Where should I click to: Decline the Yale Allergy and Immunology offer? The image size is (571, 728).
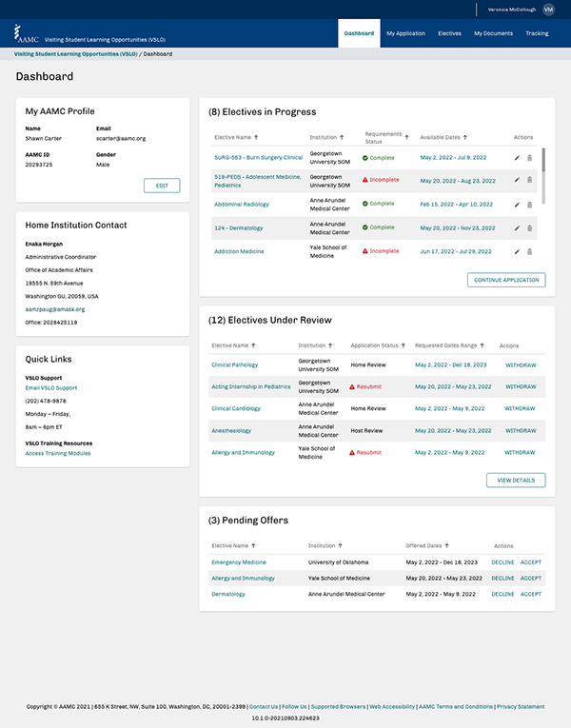tap(502, 579)
